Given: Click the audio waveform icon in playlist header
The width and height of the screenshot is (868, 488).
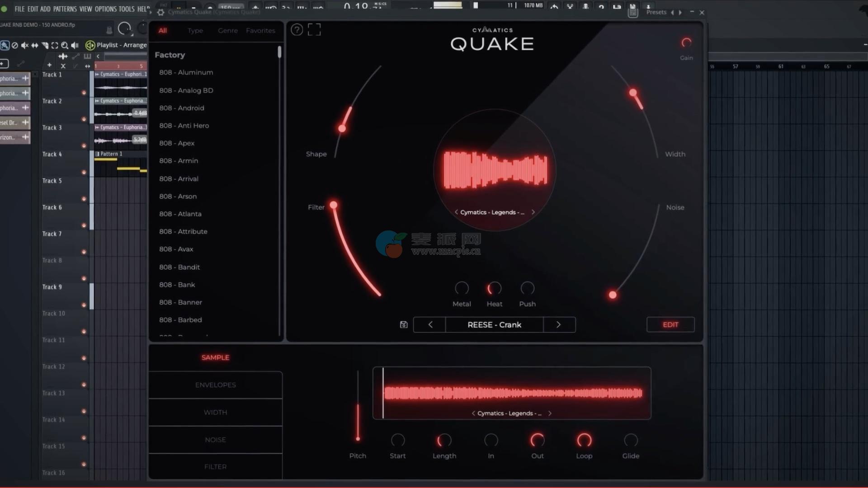Looking at the screenshot, I should (x=63, y=56).
